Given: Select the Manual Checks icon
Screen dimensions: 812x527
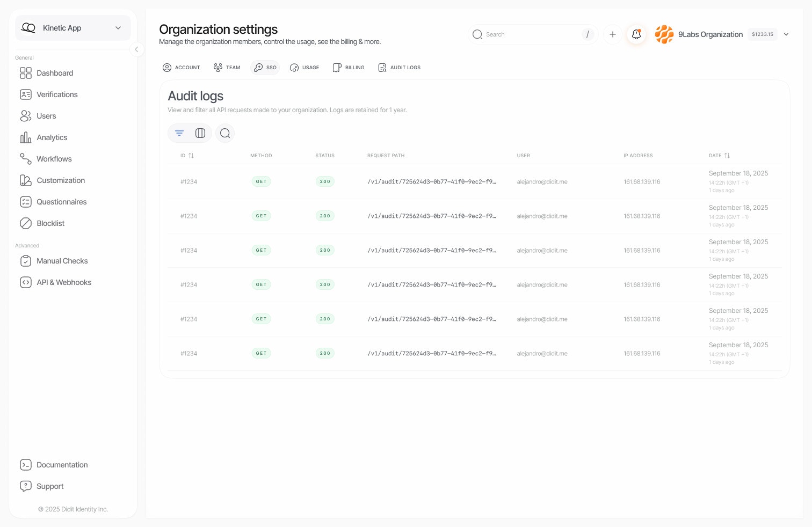Looking at the screenshot, I should point(26,261).
